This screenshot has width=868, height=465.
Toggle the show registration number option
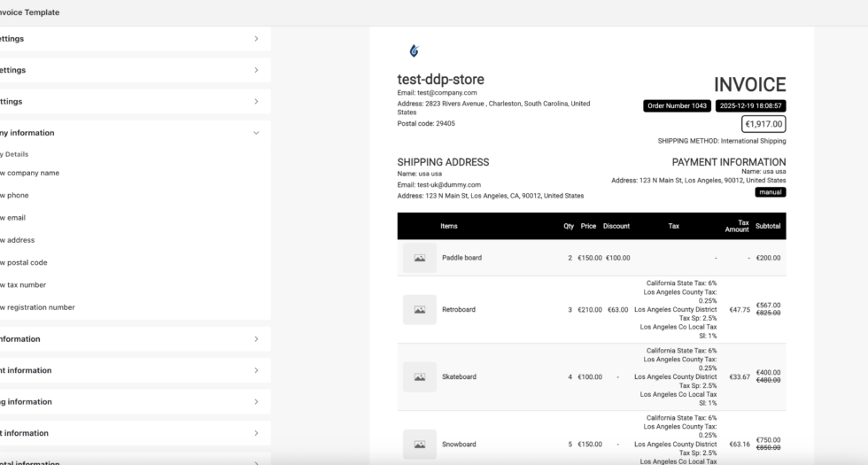(38, 307)
